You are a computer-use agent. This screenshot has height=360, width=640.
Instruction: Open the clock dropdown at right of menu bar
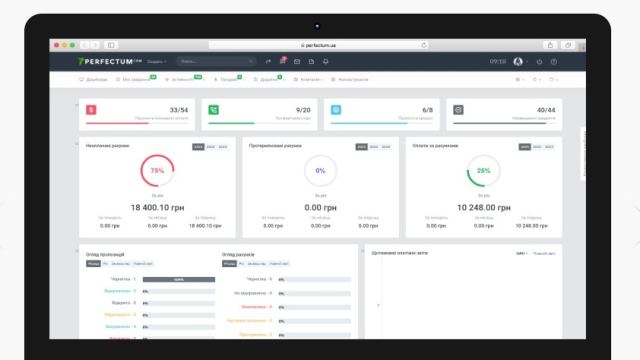537,80
